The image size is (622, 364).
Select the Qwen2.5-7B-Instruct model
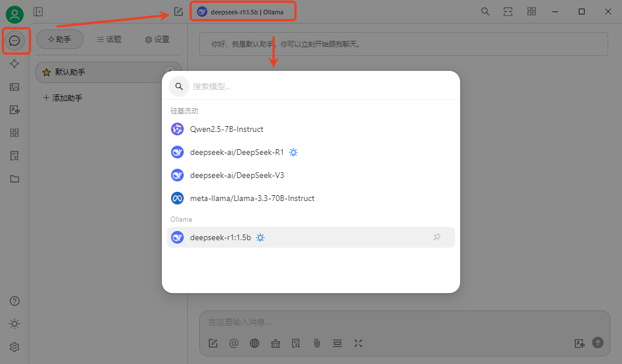coord(310,129)
